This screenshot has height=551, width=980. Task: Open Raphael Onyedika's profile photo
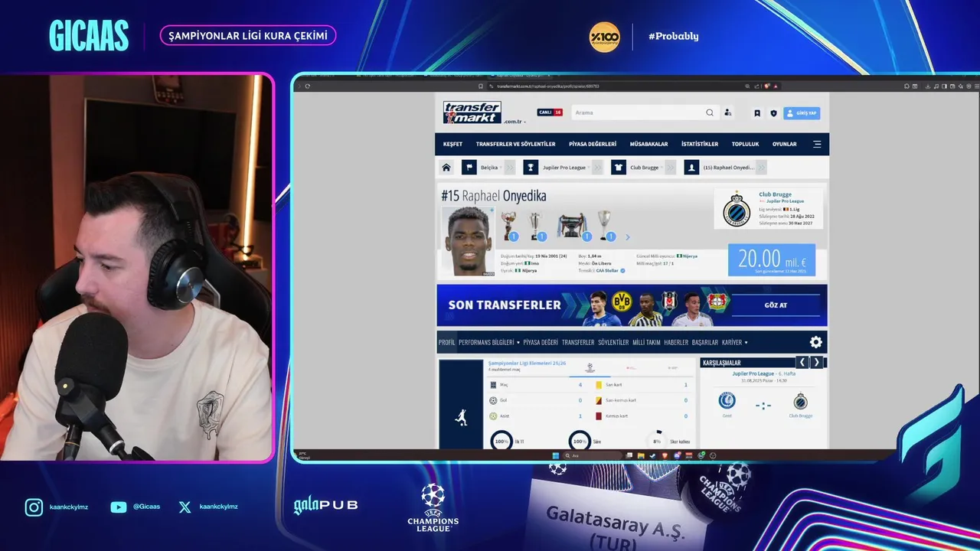469,241
